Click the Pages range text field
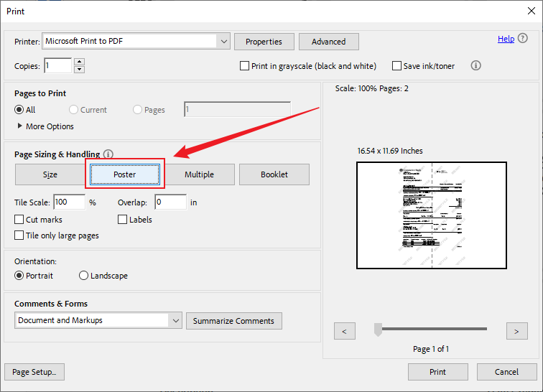This screenshot has height=392, width=543. click(x=238, y=109)
